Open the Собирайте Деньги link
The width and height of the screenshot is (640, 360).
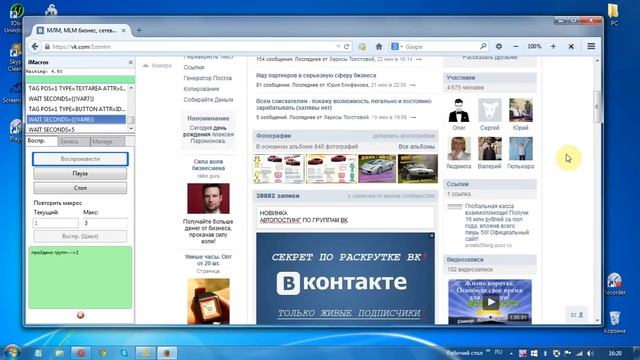(208, 100)
